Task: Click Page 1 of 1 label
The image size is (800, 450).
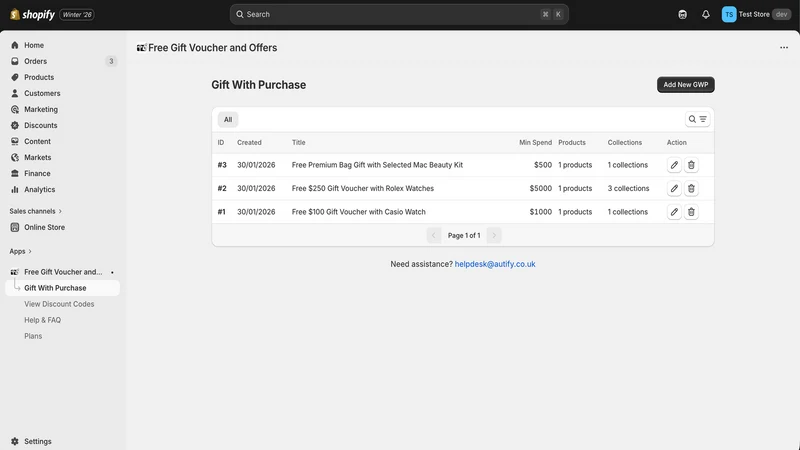Action: coord(464,235)
